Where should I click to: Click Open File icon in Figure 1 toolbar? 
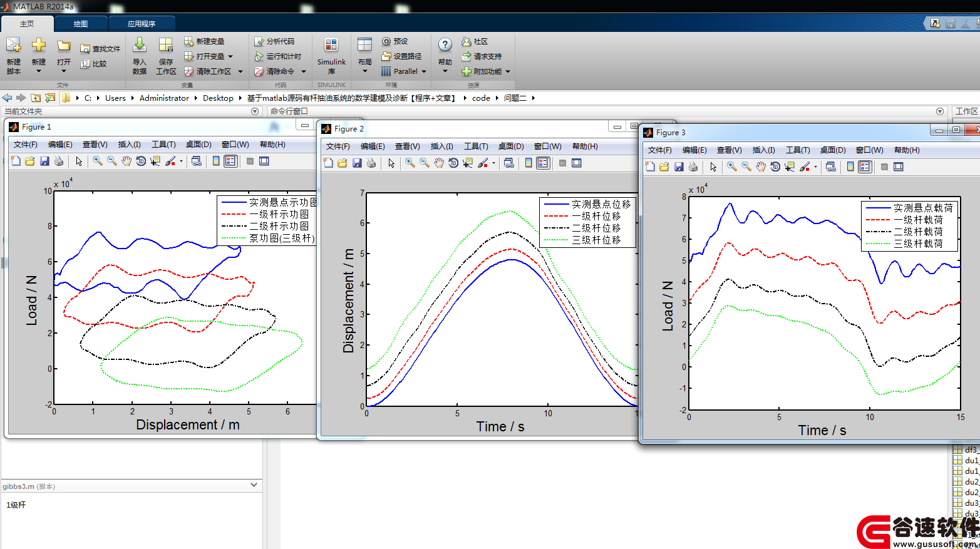30,161
